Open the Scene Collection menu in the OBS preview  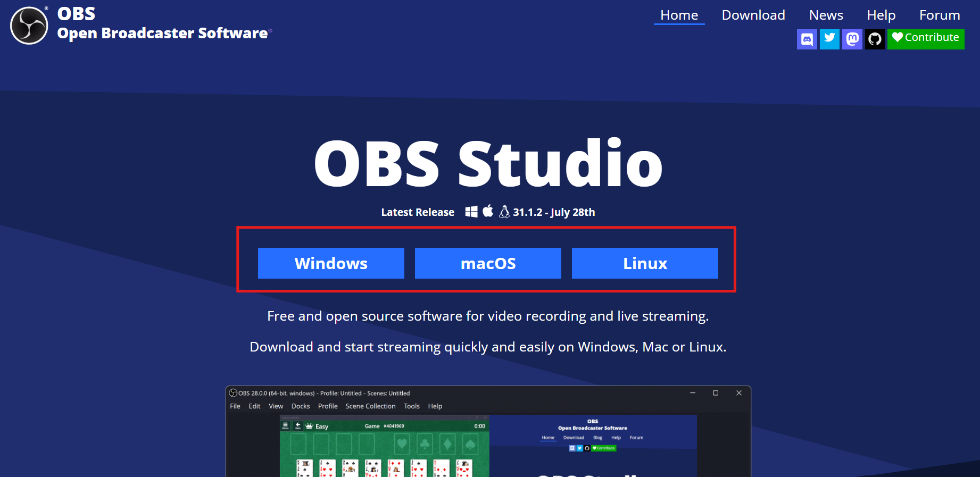coord(370,406)
